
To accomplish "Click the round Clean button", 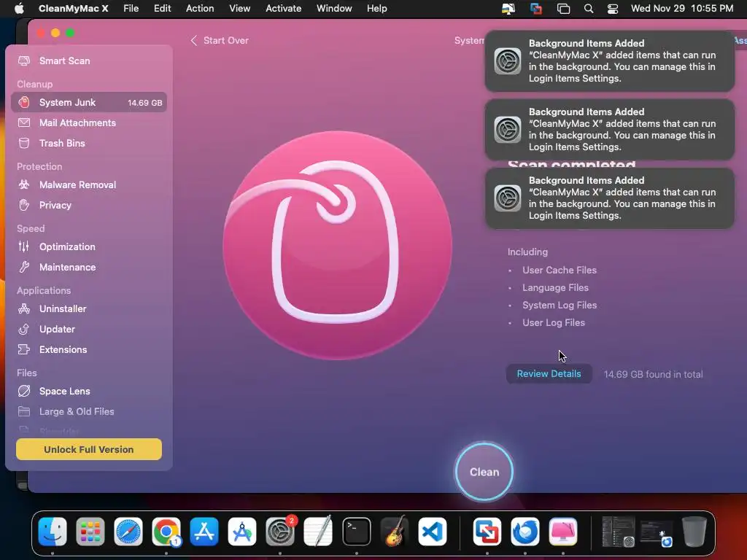I will 484,472.
